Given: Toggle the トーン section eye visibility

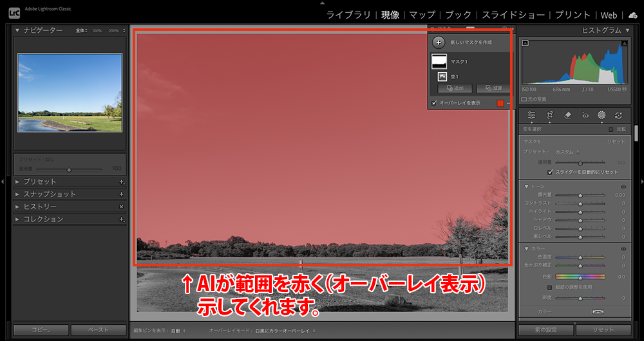Looking at the screenshot, I should (x=623, y=187).
